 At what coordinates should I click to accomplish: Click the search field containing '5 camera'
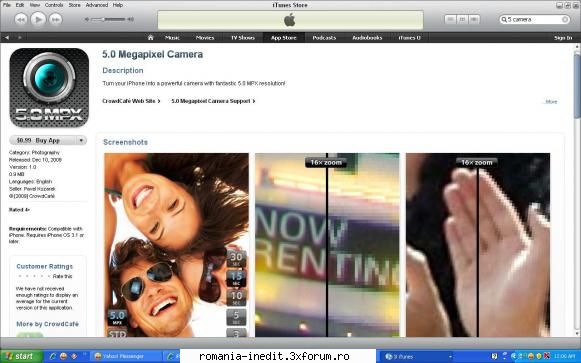(x=534, y=19)
